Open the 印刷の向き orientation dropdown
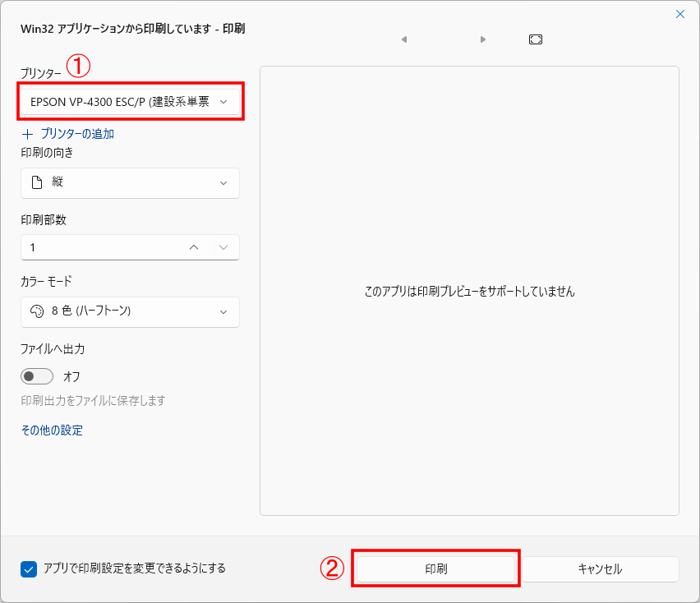 click(129, 183)
